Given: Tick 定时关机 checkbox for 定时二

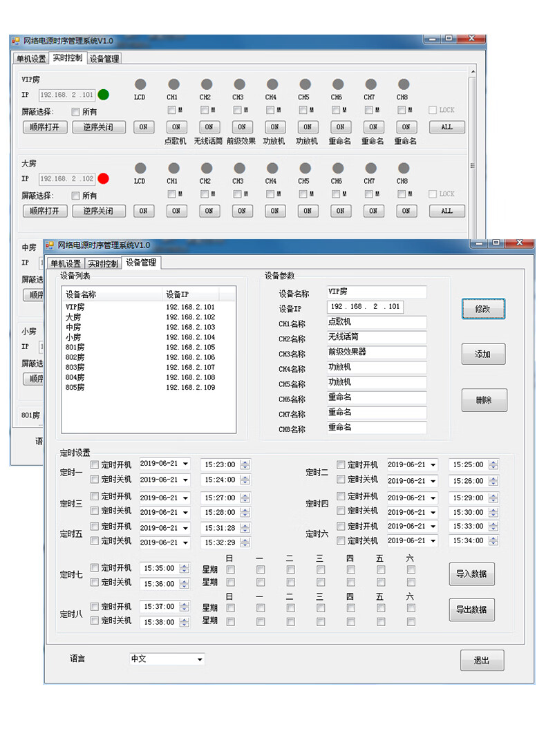Looking at the screenshot, I should pos(341,480).
